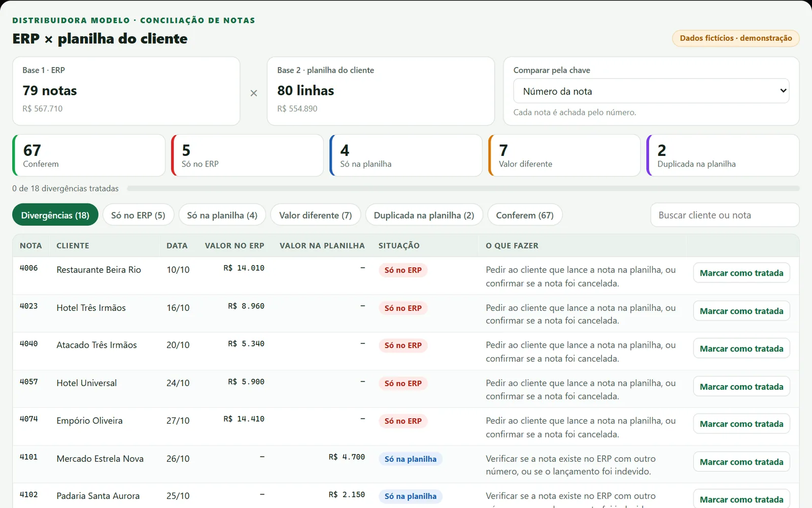Click the 4 Só na planilha summary card
812x508 pixels.
point(406,155)
